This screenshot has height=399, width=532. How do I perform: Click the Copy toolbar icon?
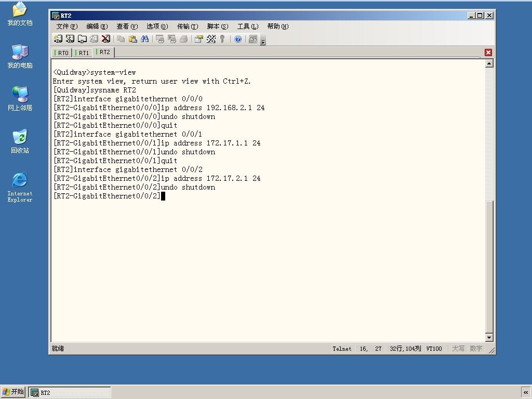(121, 39)
